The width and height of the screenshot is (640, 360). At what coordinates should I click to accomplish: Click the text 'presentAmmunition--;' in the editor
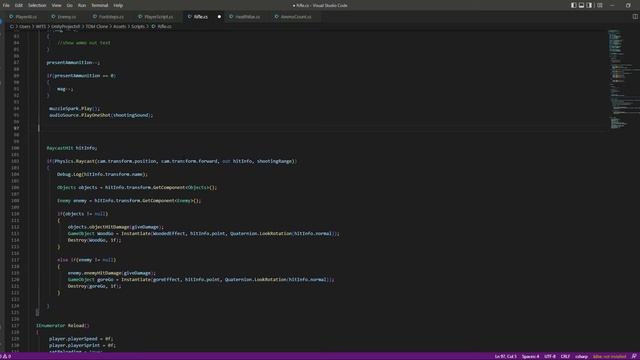73,62
